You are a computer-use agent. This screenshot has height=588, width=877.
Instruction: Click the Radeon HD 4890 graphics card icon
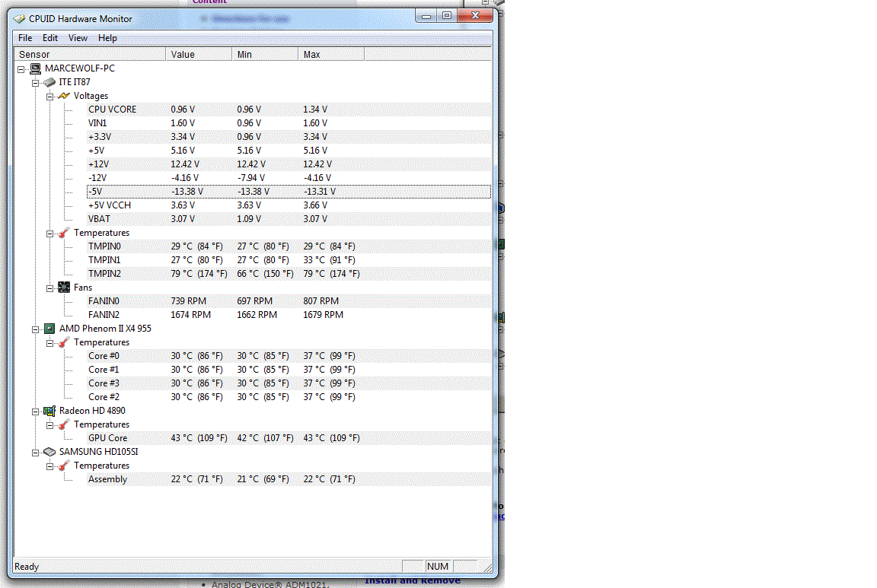click(49, 411)
